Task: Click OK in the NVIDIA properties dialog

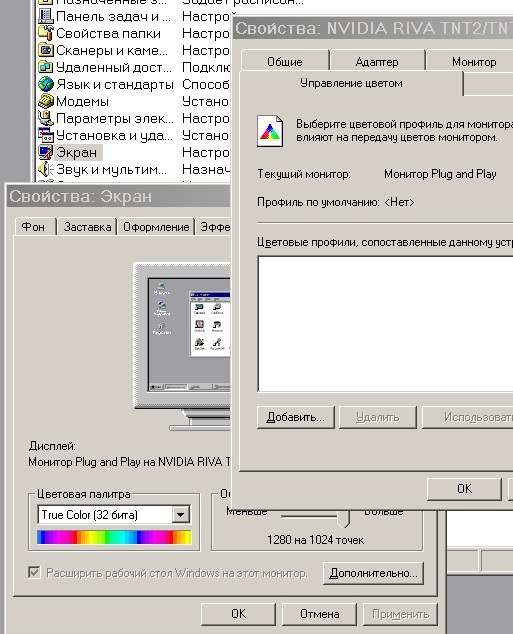Action: pos(464,488)
